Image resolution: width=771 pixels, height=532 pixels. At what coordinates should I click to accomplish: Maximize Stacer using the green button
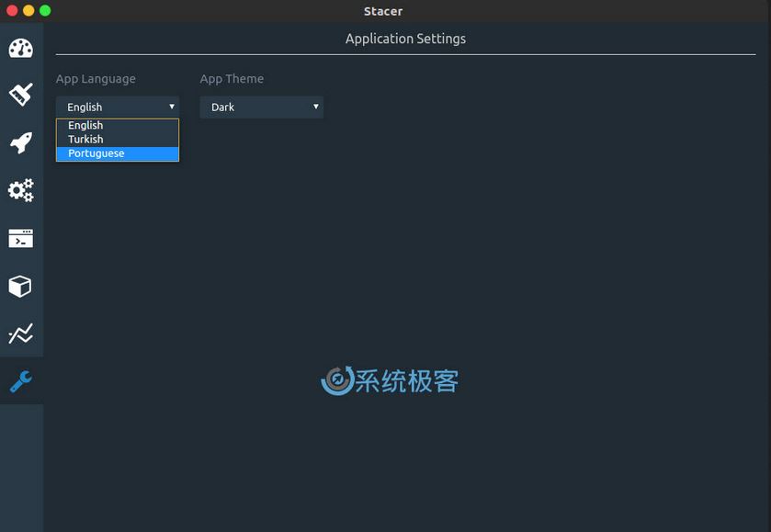tap(45, 11)
